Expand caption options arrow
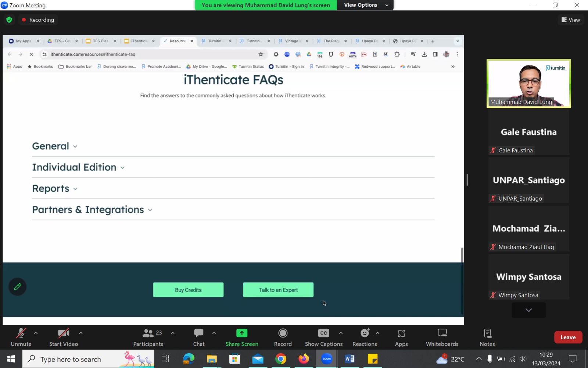This screenshot has width=588, height=368. point(341,333)
